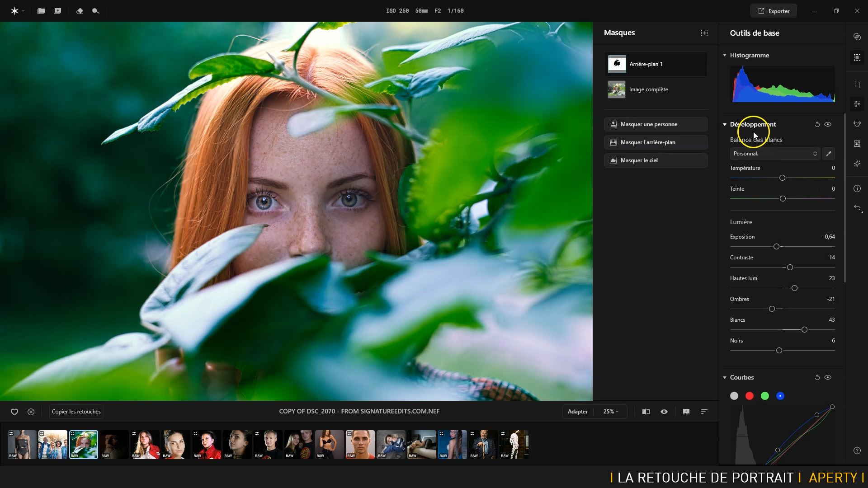
Task: Click Masquer l'arrière-plan button
Action: pos(656,142)
